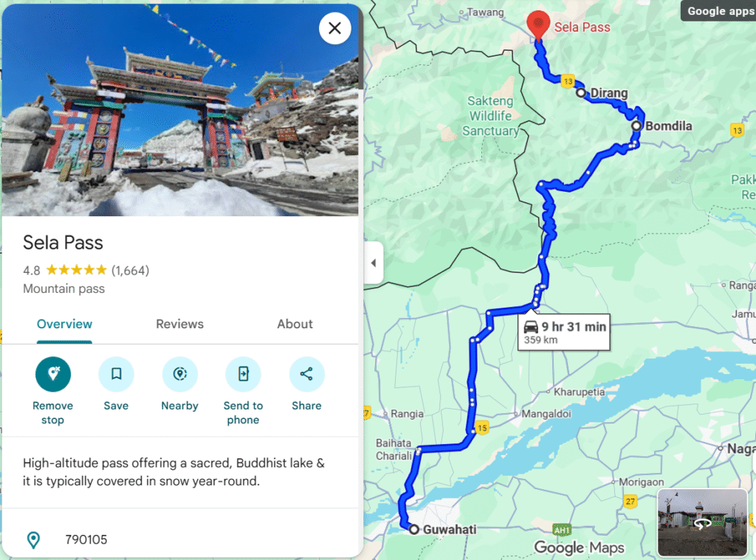Open the 1,664 reviews link
The width and height of the screenshot is (756, 560).
tap(130, 270)
